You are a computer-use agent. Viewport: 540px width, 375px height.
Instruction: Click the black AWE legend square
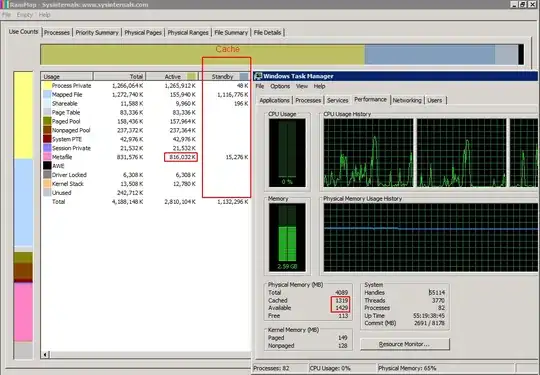click(47, 166)
